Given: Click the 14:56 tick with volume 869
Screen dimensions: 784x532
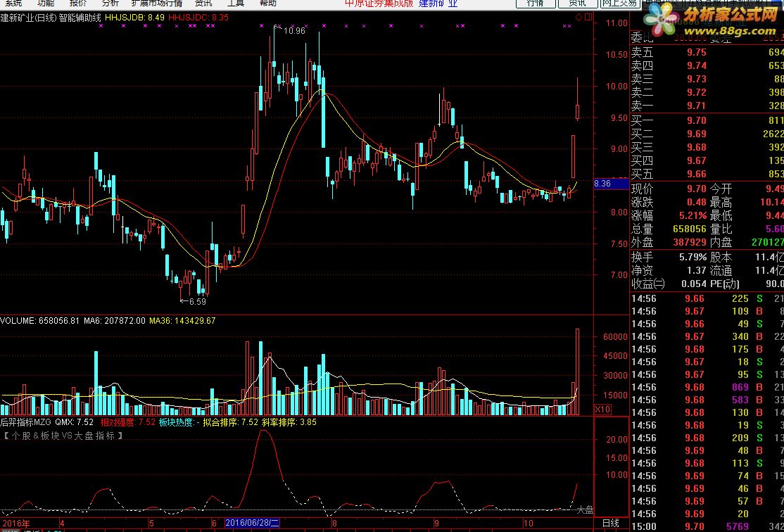Looking at the screenshot, I should (x=707, y=388).
